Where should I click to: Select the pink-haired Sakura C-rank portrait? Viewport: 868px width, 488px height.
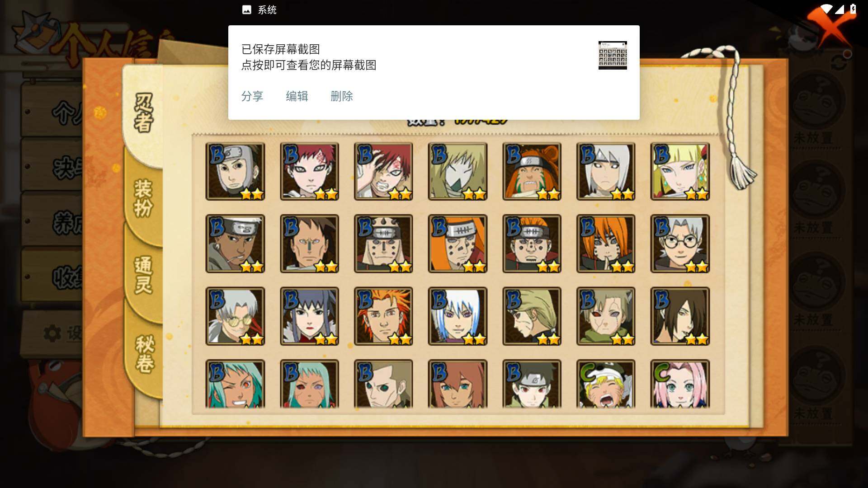coord(680,384)
